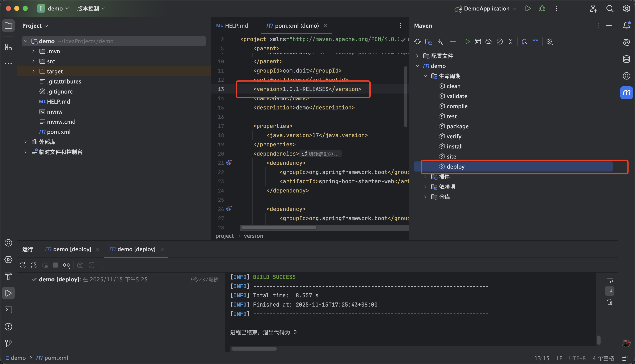Image resolution: width=635 pixels, height=364 pixels.
Task: Toggle Maven offline mode
Action: pyautogui.click(x=489, y=42)
